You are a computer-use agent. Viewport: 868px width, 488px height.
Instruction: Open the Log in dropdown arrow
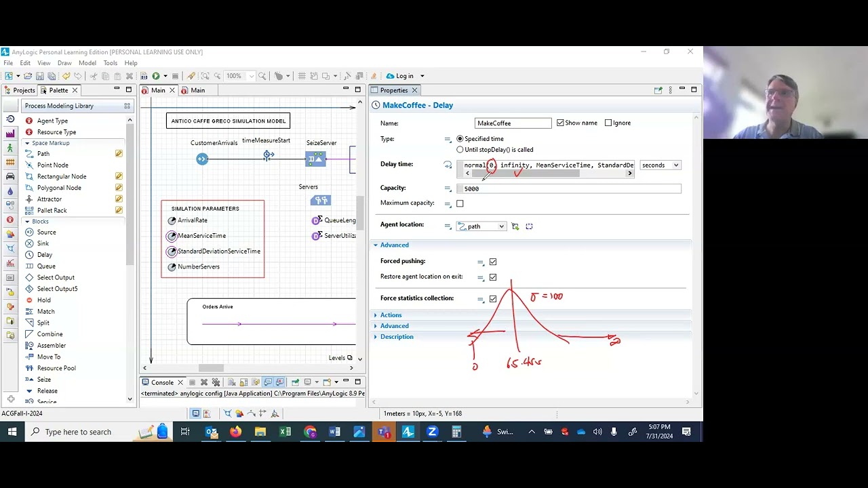tap(422, 76)
